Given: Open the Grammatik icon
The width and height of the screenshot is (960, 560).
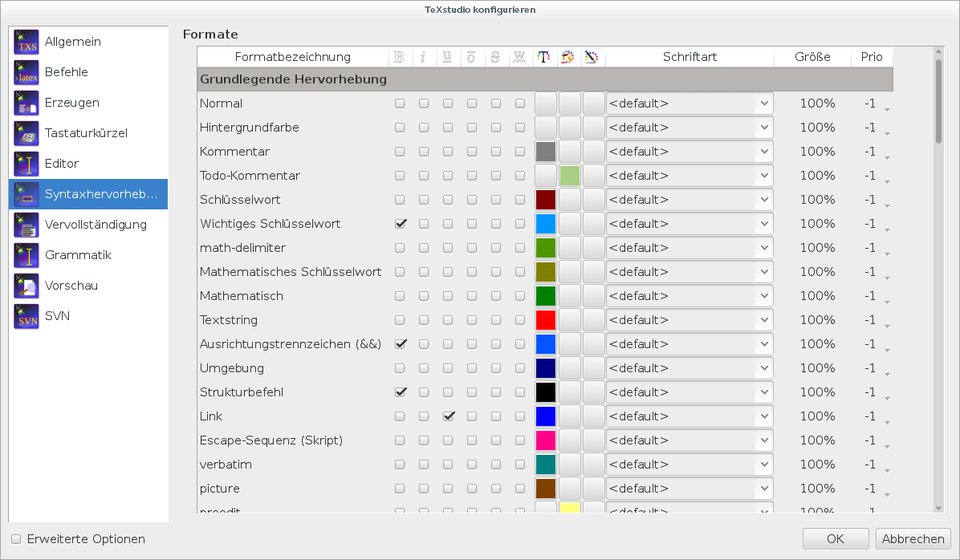Looking at the screenshot, I should [x=26, y=255].
